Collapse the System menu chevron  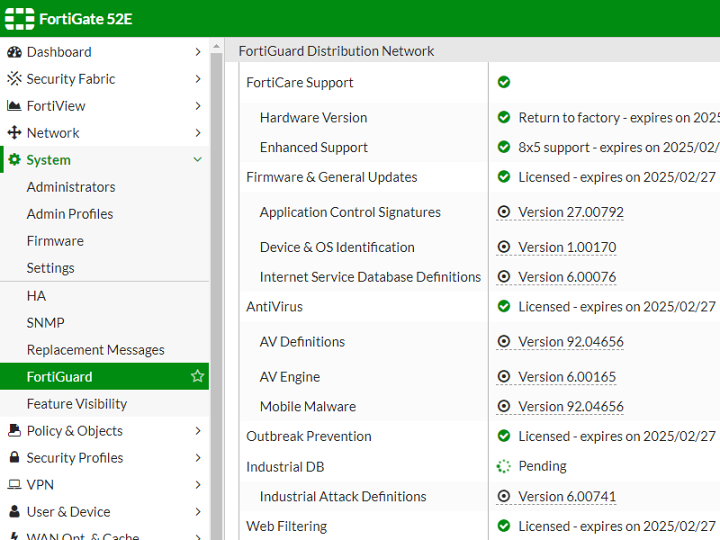[x=197, y=160]
